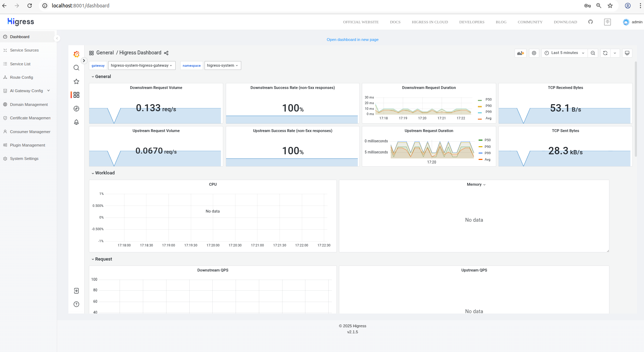Collapse the Workload row
The image size is (644, 352).
103,173
